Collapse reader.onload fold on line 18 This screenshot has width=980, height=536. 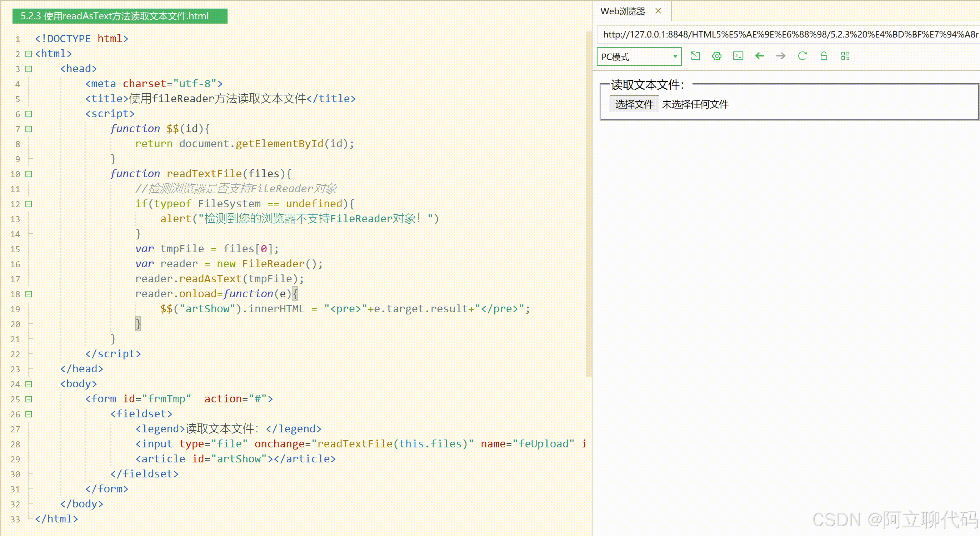[29, 294]
